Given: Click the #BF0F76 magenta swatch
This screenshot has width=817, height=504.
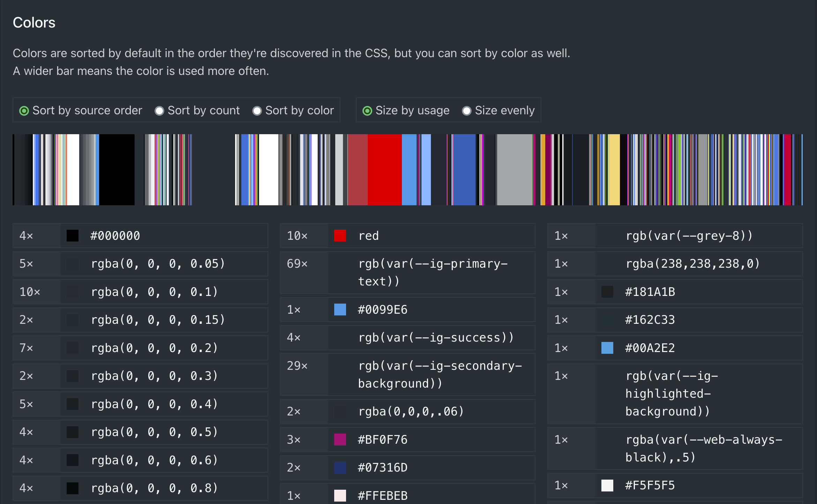Looking at the screenshot, I should [339, 440].
